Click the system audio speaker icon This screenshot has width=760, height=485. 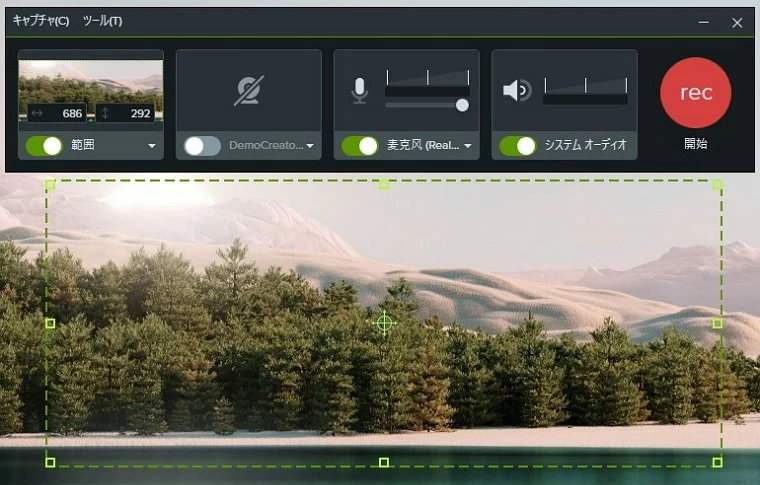[x=517, y=91]
